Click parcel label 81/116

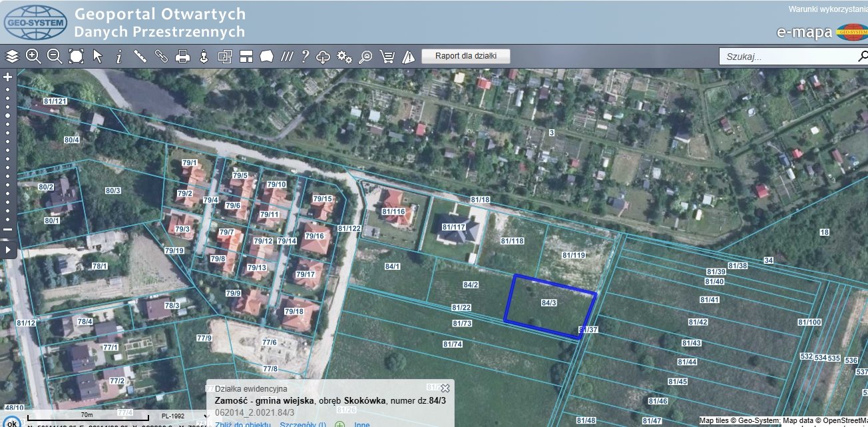[393, 212]
